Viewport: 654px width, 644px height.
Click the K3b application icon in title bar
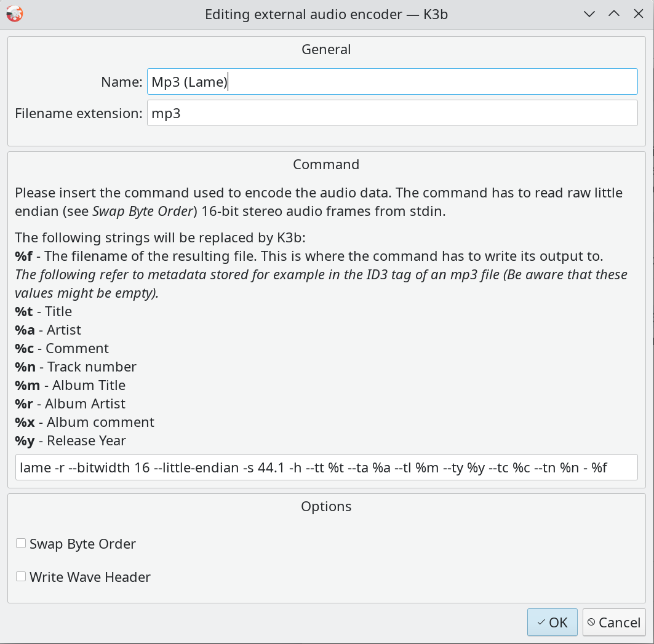[14, 14]
